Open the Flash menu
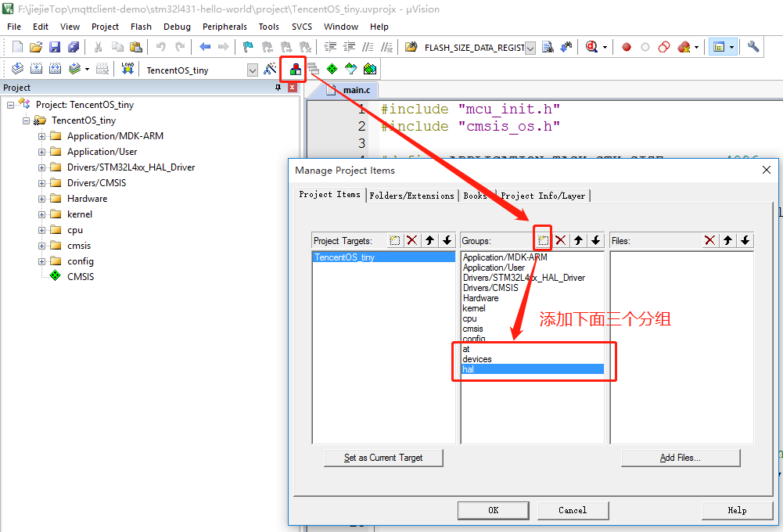The image size is (783, 532). coord(141,27)
